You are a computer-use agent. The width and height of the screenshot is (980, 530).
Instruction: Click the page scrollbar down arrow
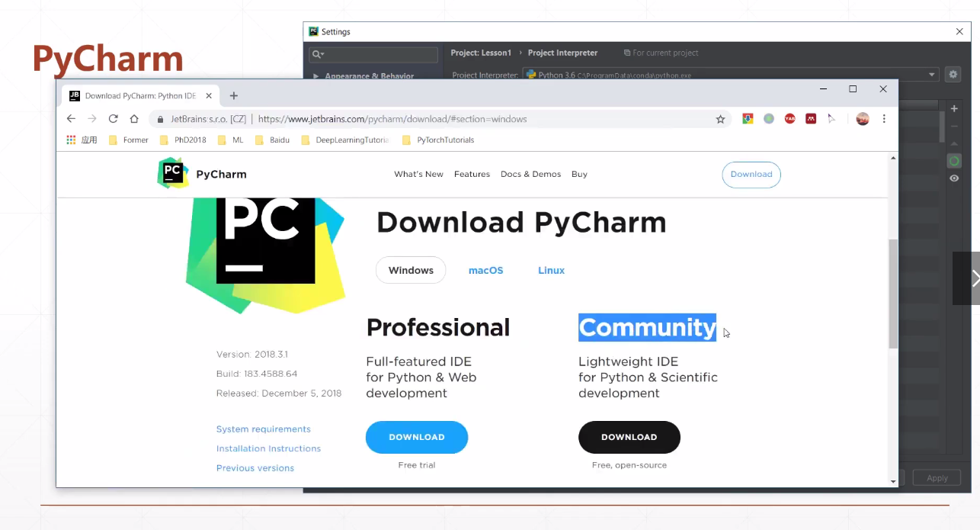pyautogui.click(x=893, y=481)
